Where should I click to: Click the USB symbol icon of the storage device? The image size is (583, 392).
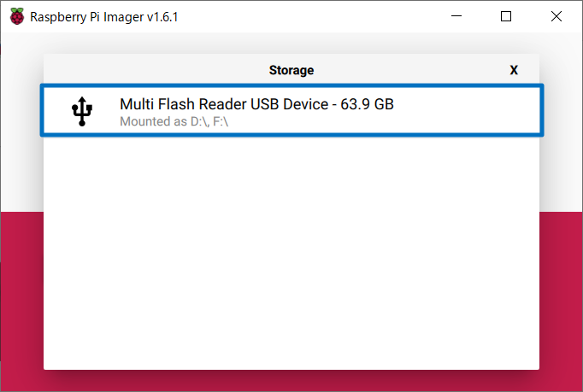[x=82, y=111]
